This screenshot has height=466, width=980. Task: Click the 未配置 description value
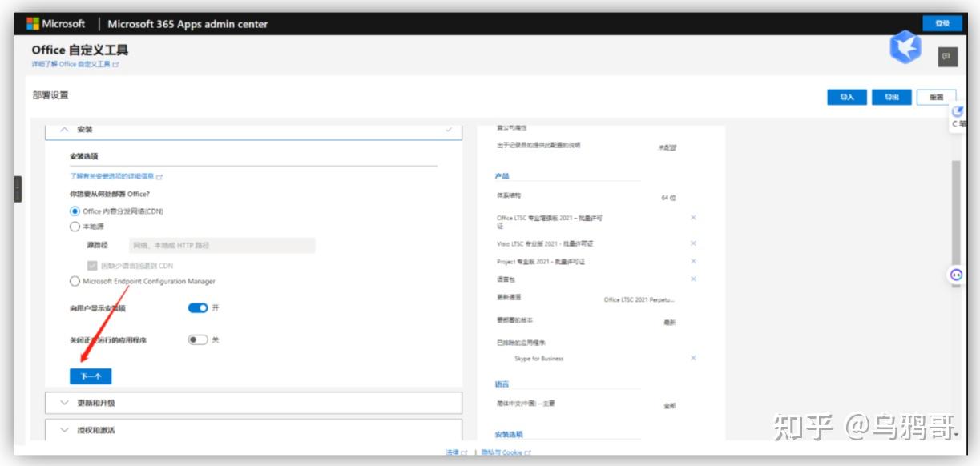667,148
